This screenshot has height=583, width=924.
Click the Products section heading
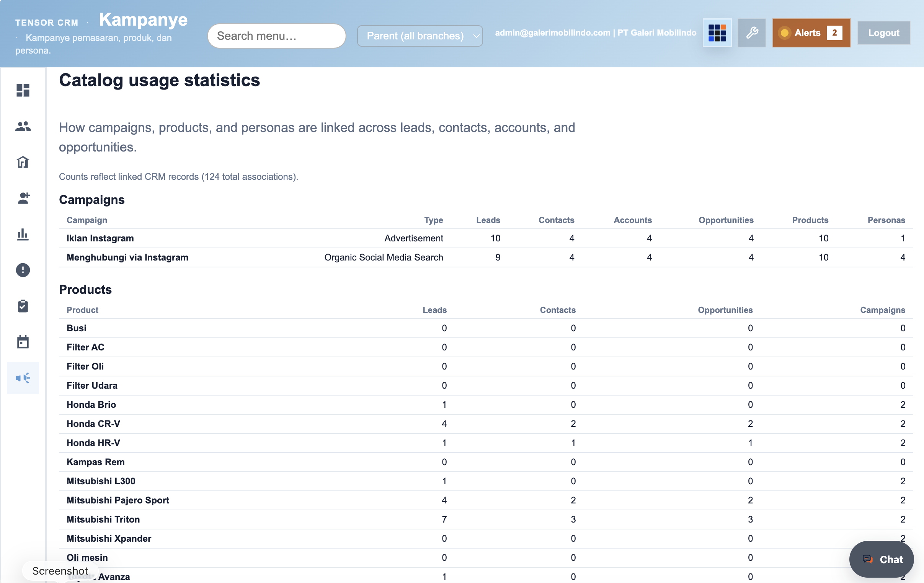[85, 290]
